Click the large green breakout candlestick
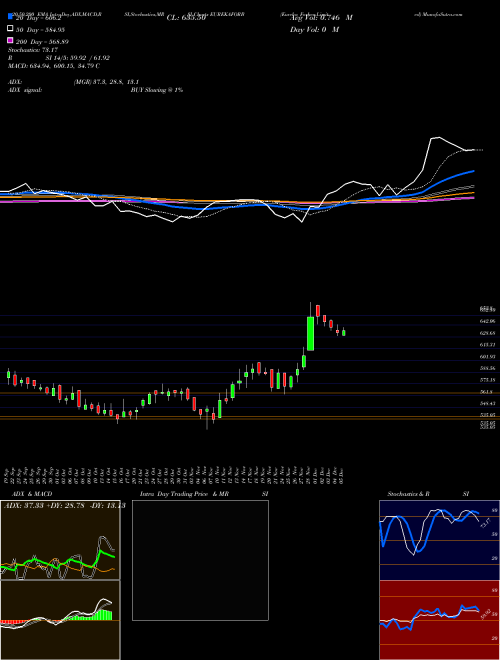 click(x=311, y=333)
